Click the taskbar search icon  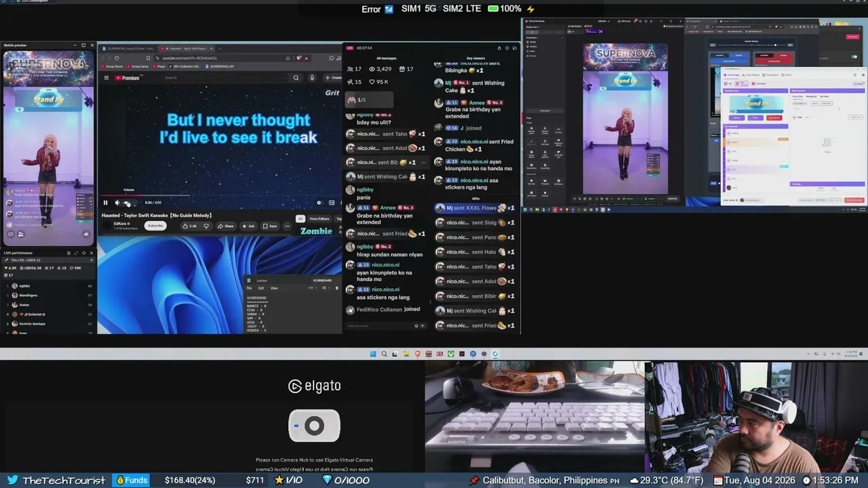click(384, 354)
